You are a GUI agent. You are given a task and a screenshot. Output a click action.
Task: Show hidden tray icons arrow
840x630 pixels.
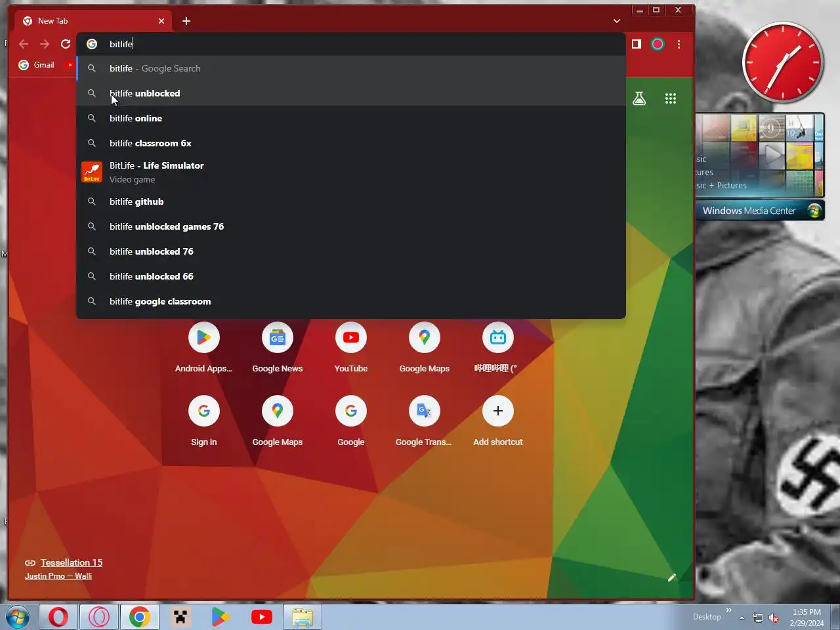(x=742, y=618)
